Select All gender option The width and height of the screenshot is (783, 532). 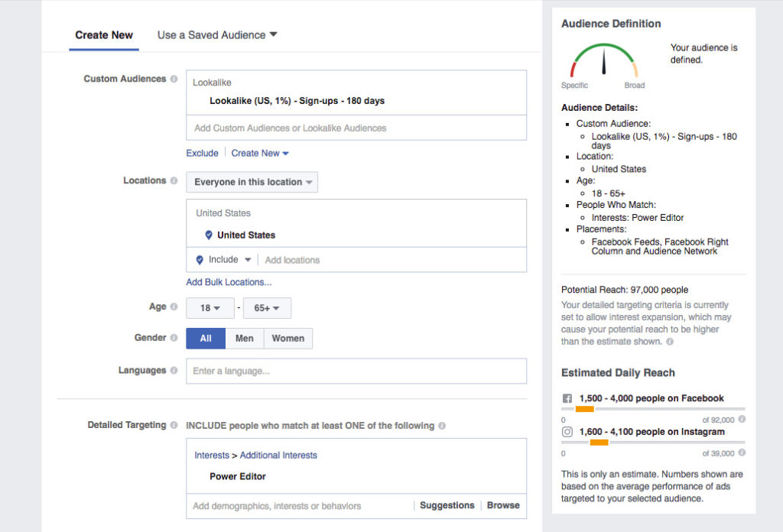pos(206,339)
